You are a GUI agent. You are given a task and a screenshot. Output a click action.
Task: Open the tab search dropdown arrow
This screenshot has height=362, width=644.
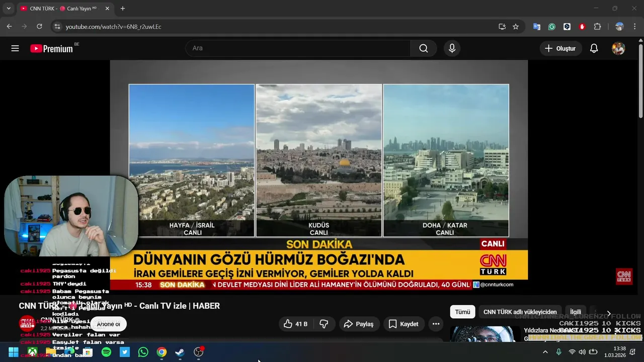pyautogui.click(x=9, y=9)
